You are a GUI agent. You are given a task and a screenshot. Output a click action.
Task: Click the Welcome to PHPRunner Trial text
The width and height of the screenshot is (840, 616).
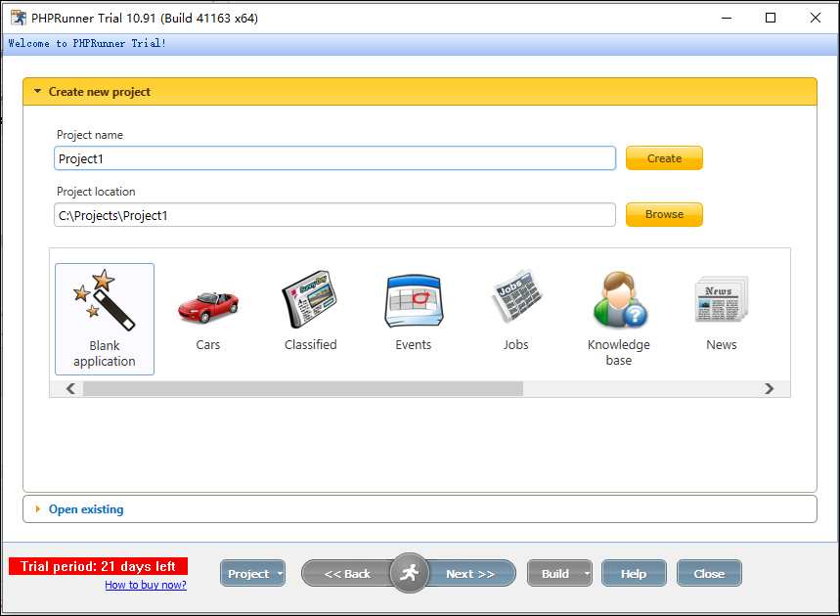coord(87,43)
